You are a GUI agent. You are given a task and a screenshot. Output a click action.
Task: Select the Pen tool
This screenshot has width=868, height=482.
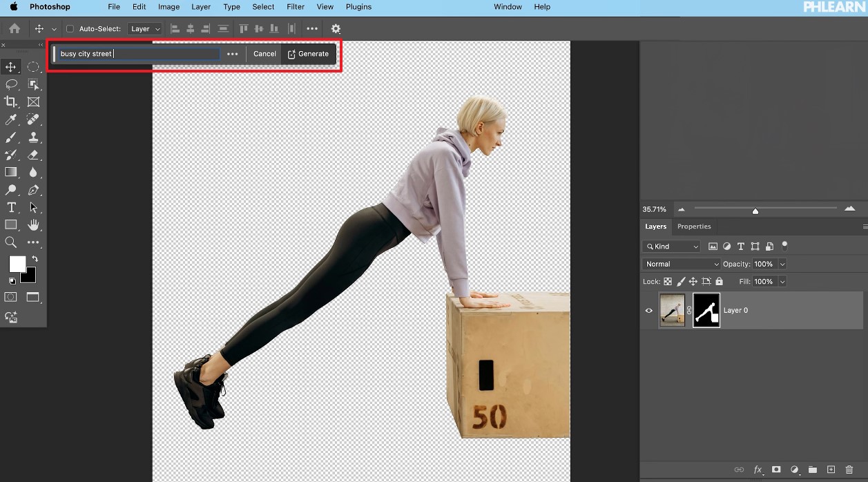[x=33, y=190]
